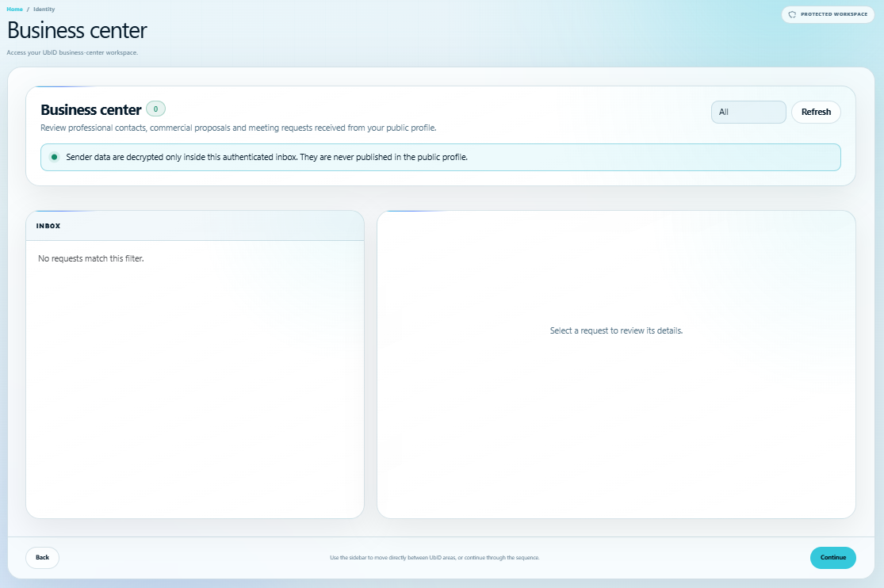Select the 'No requests match this filter' text
884x588 pixels.
pos(90,258)
